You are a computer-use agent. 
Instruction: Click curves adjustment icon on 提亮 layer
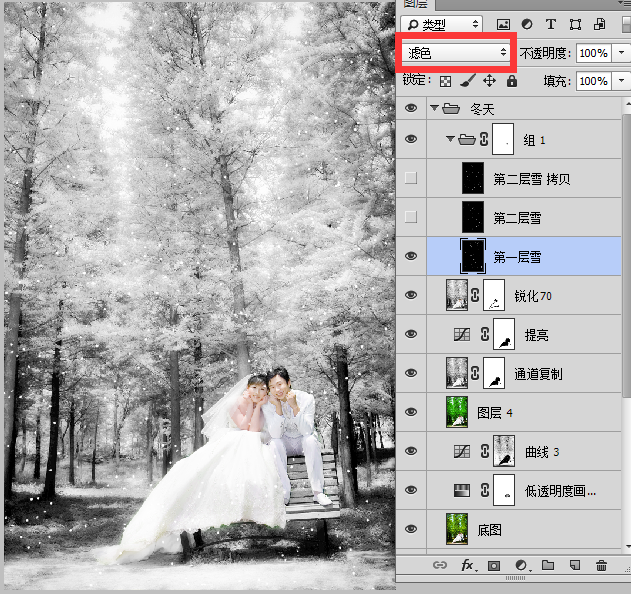point(462,334)
